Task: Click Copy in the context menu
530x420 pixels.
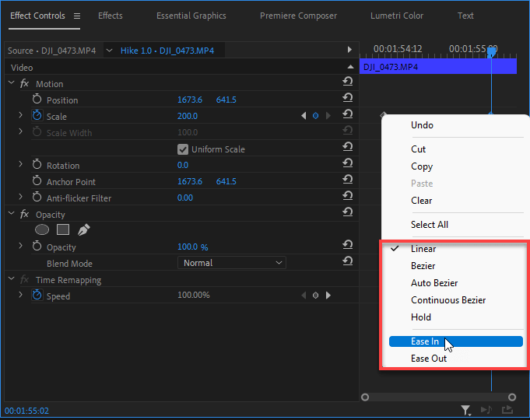Action: (x=422, y=166)
